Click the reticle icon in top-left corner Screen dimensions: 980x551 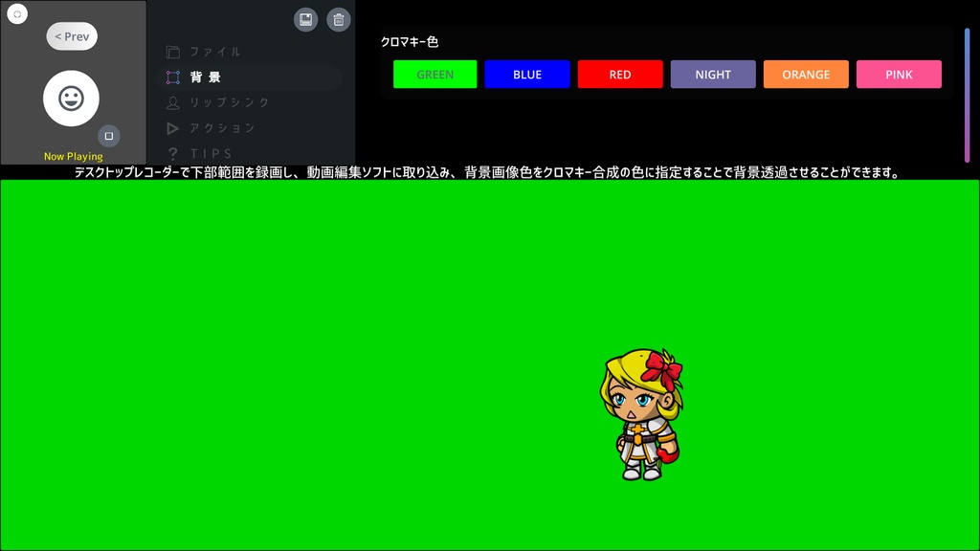pos(16,13)
